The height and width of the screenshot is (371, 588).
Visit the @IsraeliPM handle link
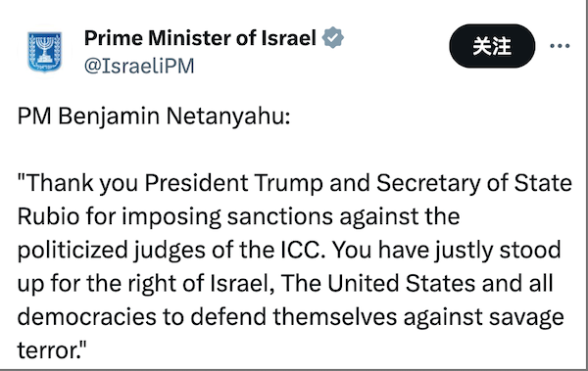pyautogui.click(x=139, y=66)
